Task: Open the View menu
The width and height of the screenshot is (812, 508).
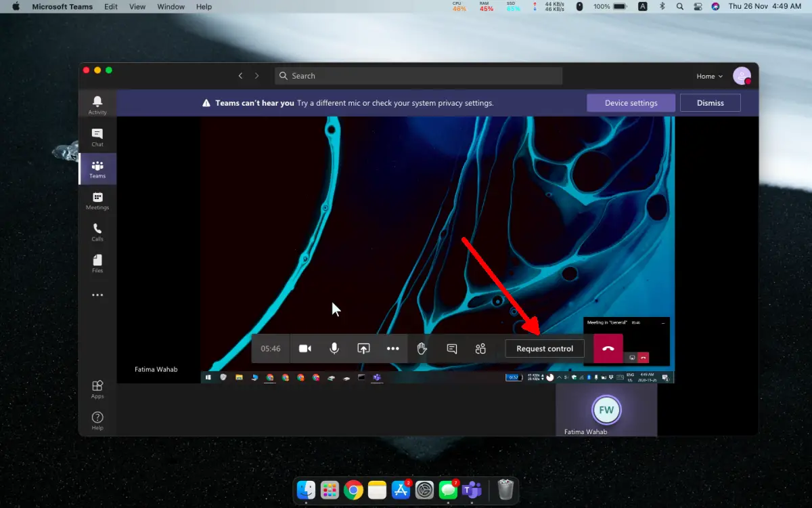Action: click(137, 7)
